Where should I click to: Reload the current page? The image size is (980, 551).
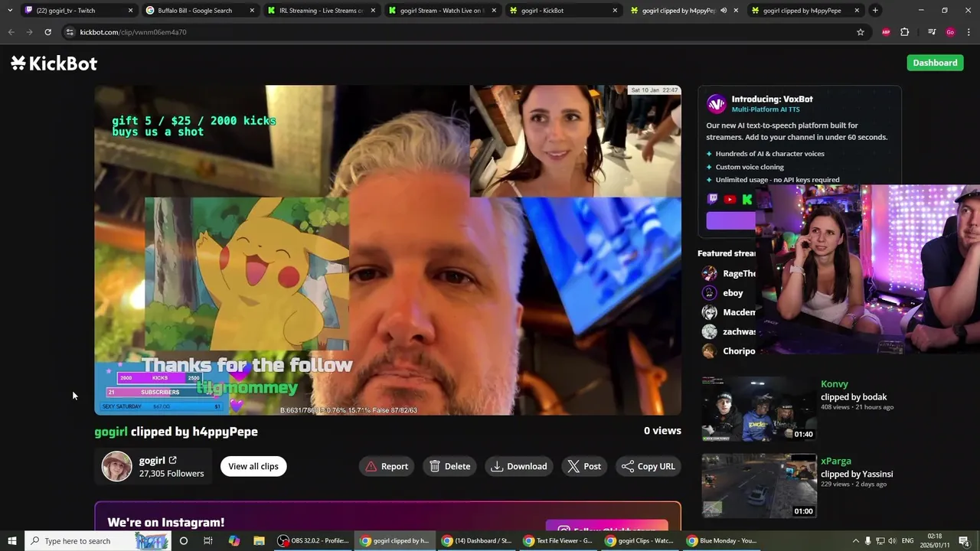47,32
